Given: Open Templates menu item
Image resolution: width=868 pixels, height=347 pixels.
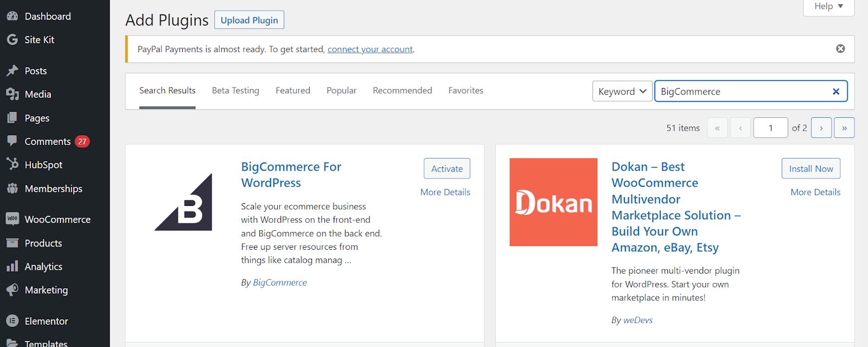Looking at the screenshot, I should pyautogui.click(x=46, y=343).
